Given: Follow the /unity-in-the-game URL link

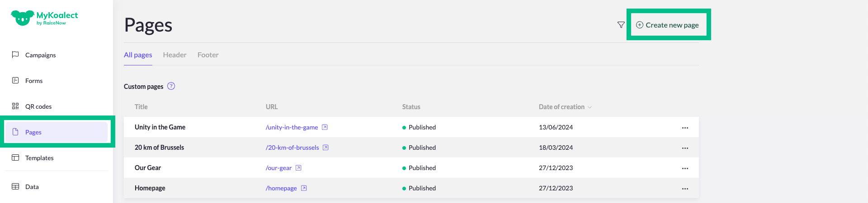Looking at the screenshot, I should [292, 127].
